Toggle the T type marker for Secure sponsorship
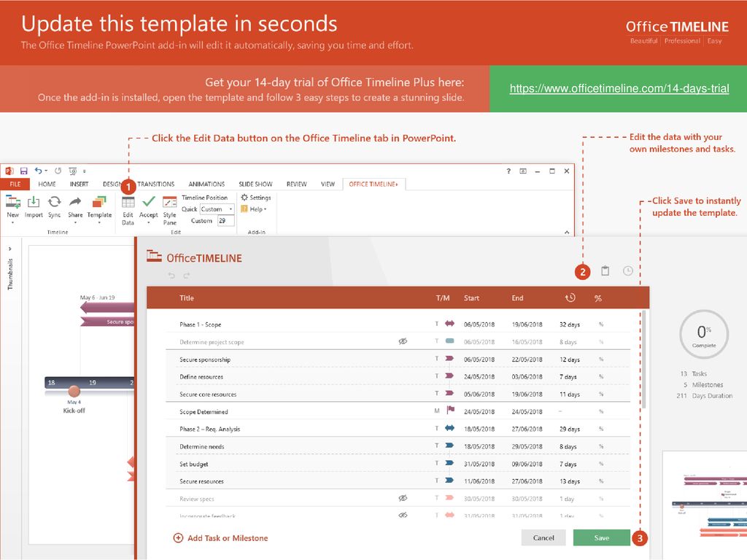Viewport: 747px width, 560px height. [x=436, y=359]
